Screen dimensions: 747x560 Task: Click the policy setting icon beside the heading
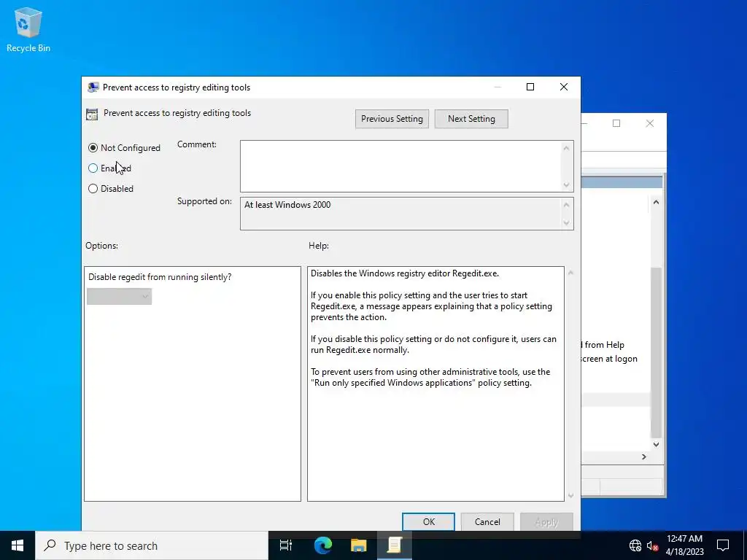92,114
